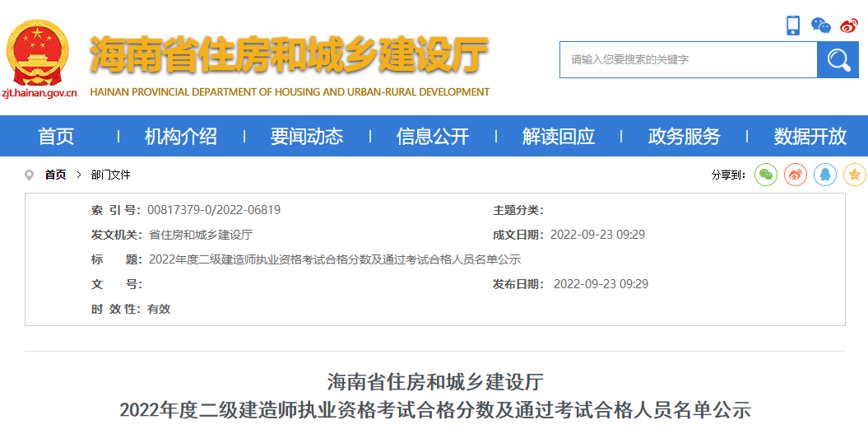Share to Qzone via star icon

point(855,175)
